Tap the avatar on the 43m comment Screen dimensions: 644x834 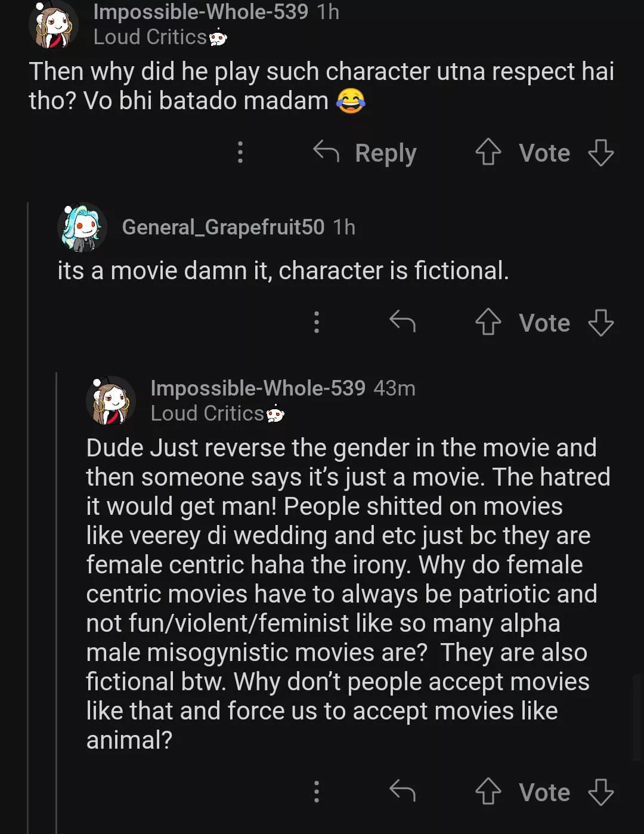111,400
